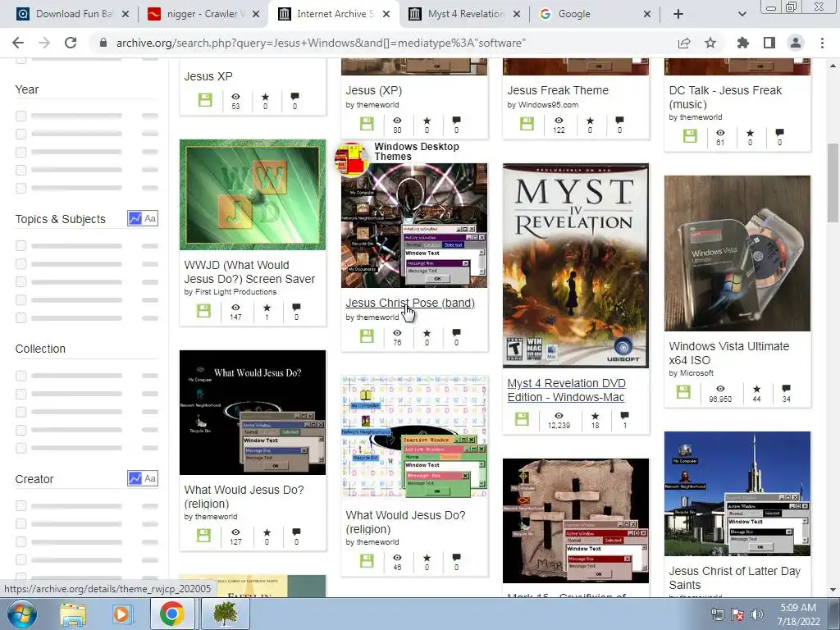Check the first Topics & Subjects checkbox
Screen dimensions: 840x630
pyautogui.click(x=21, y=245)
